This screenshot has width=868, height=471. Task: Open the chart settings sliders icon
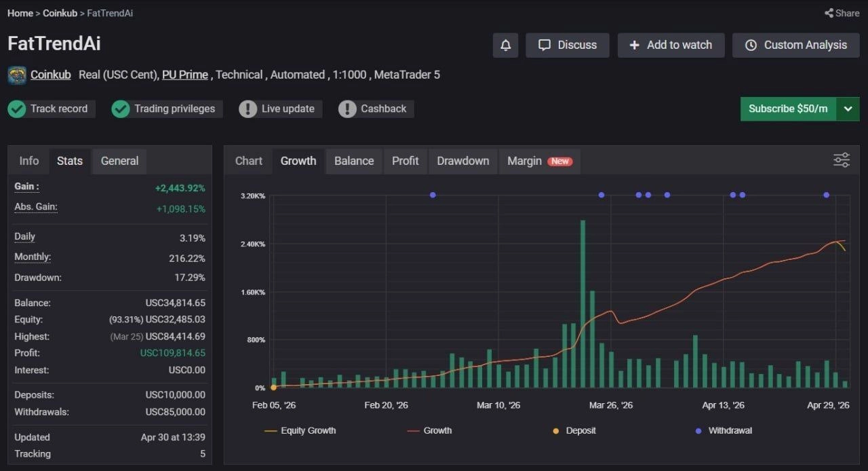[842, 160]
